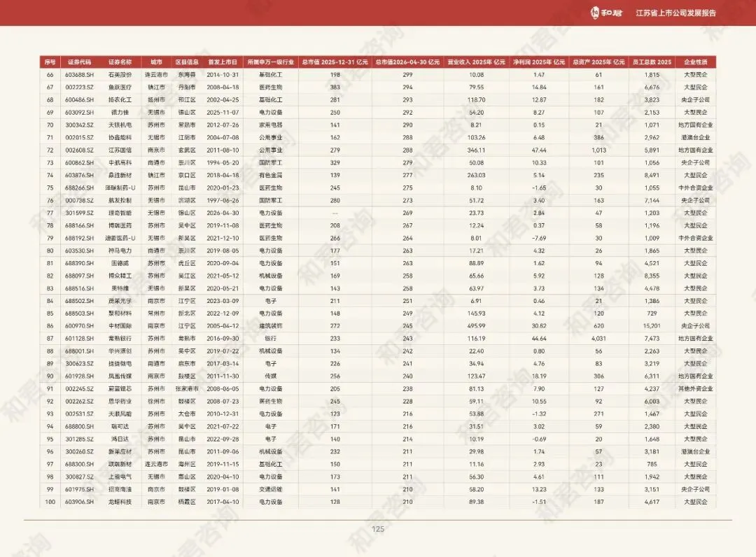
Task: Click security code 000738.SZ
Action: [80, 200]
